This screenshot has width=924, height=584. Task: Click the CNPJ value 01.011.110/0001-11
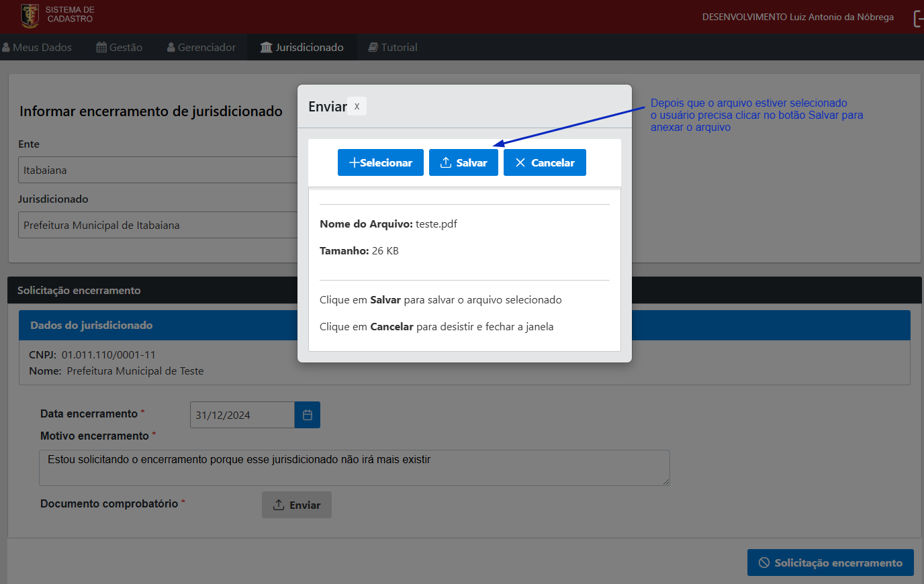pos(109,354)
